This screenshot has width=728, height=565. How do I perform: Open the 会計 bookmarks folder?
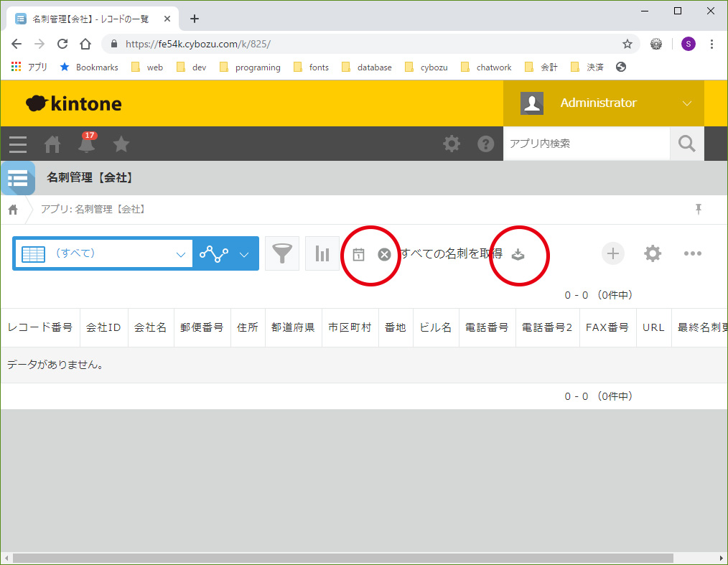click(x=541, y=67)
